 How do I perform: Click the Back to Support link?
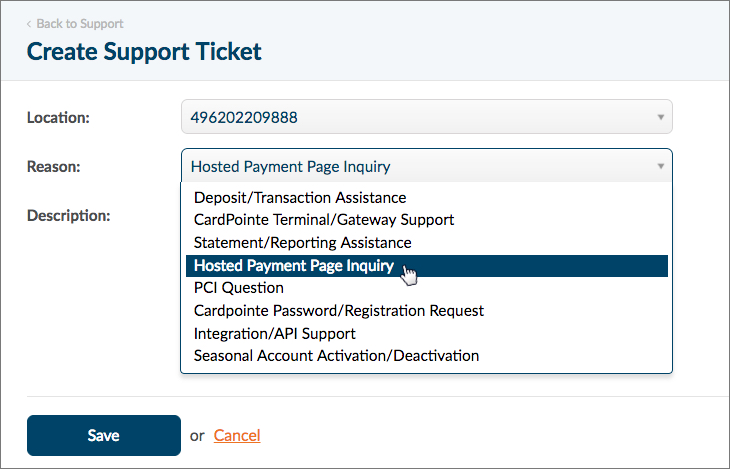tap(79, 23)
